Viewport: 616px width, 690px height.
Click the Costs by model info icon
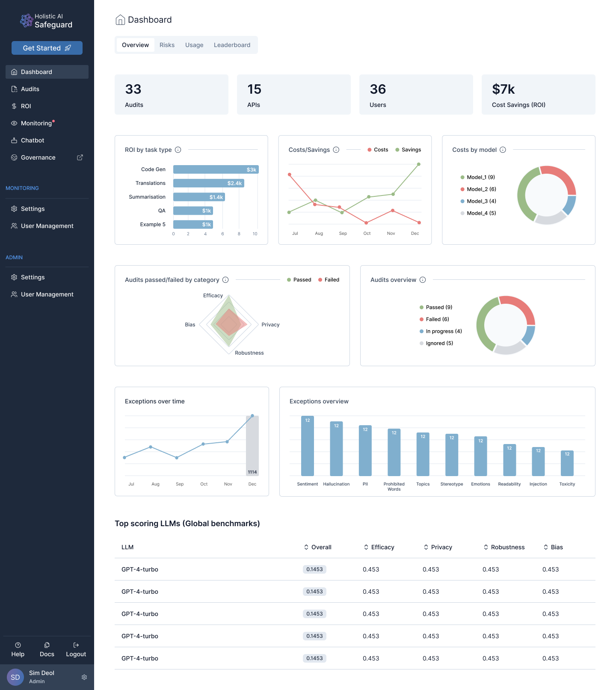(x=503, y=150)
